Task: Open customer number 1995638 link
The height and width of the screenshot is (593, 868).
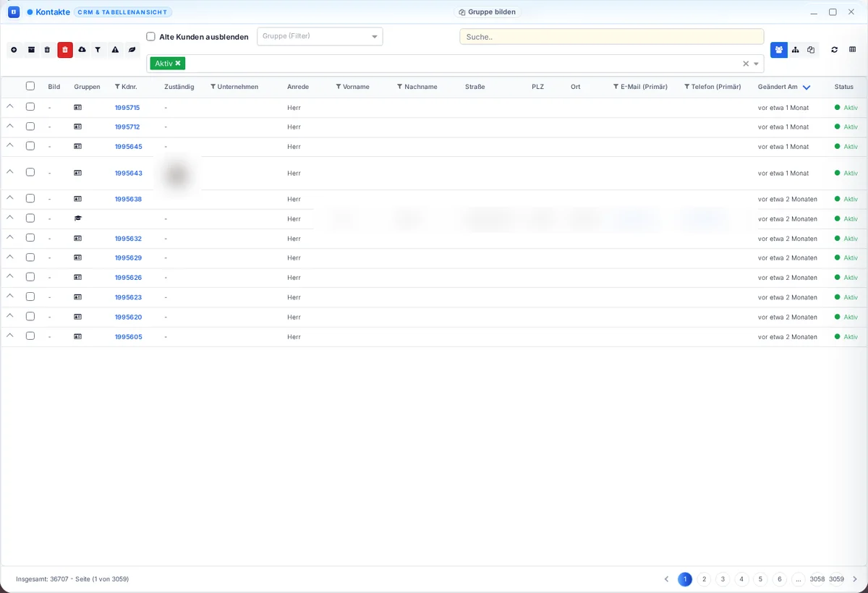Action: pyautogui.click(x=128, y=200)
